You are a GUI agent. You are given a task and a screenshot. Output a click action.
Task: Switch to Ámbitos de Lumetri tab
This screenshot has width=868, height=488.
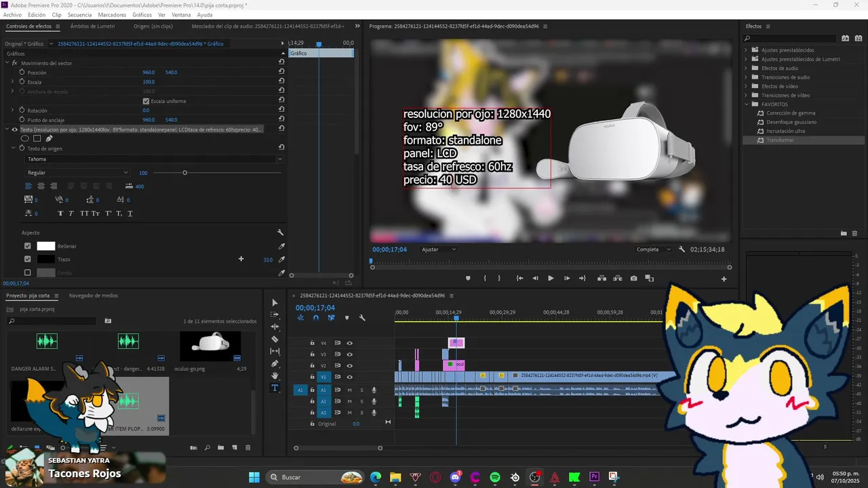(92, 26)
